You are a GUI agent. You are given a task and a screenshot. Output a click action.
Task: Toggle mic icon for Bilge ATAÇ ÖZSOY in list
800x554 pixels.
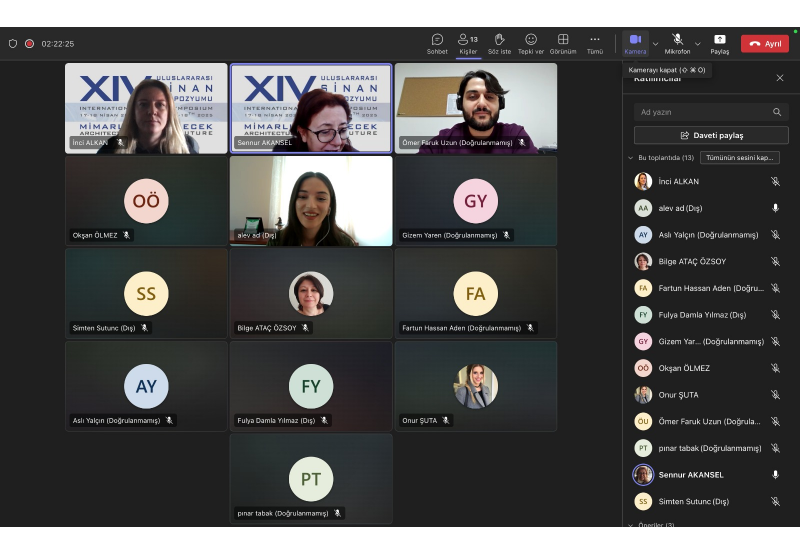(x=775, y=261)
